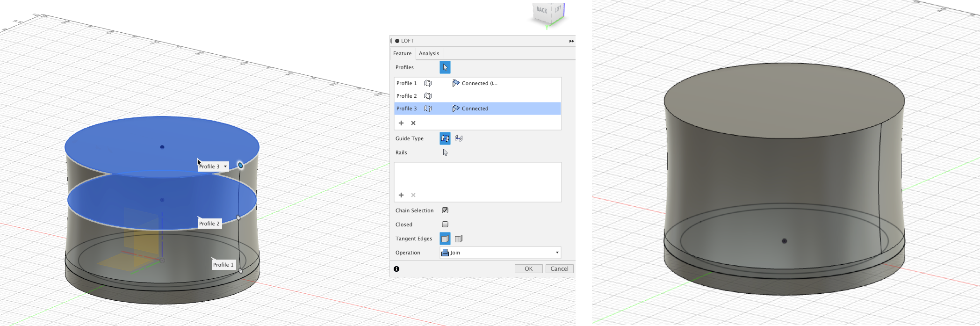Switch to the Analysis tab
The height and width of the screenshot is (326, 980).
pyautogui.click(x=429, y=53)
